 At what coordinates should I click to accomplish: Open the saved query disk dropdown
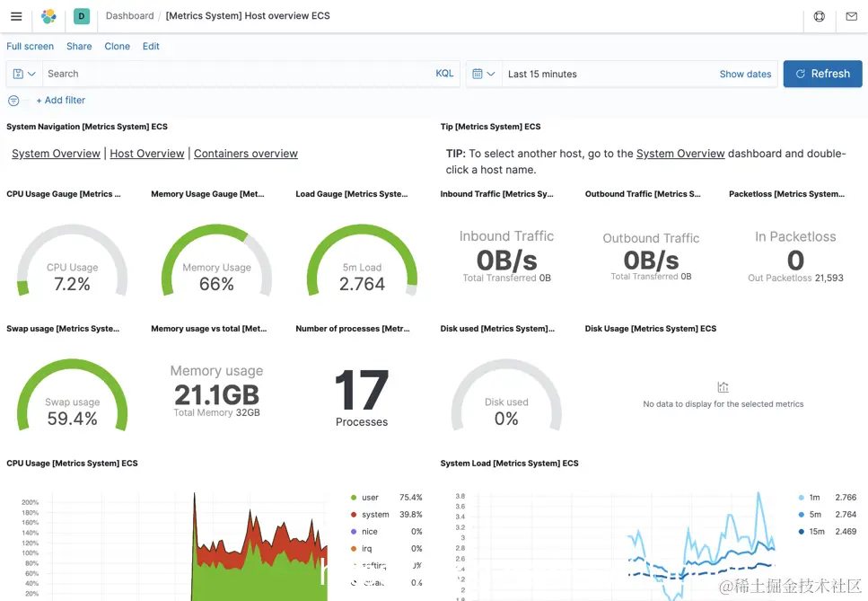[x=24, y=74]
